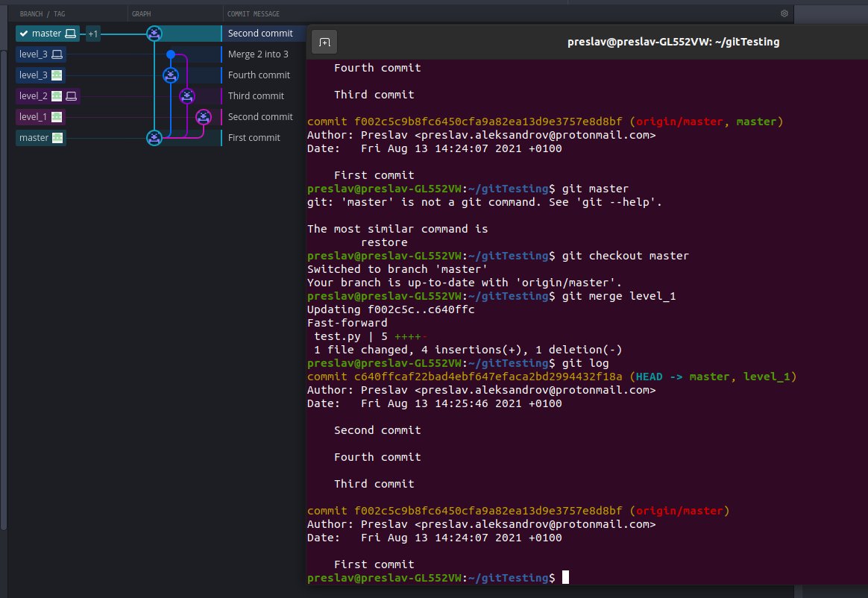
Task: Select the First commit avatar node in graph
Action: coord(154,138)
